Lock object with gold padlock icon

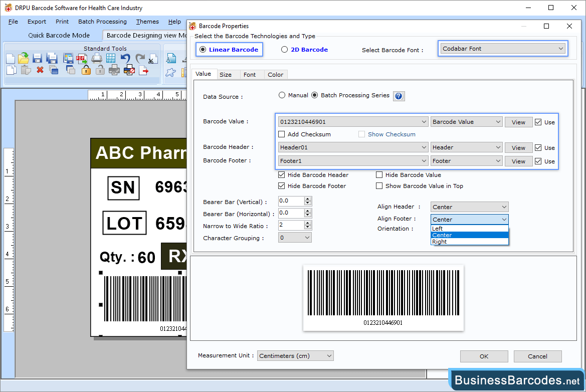pos(86,70)
